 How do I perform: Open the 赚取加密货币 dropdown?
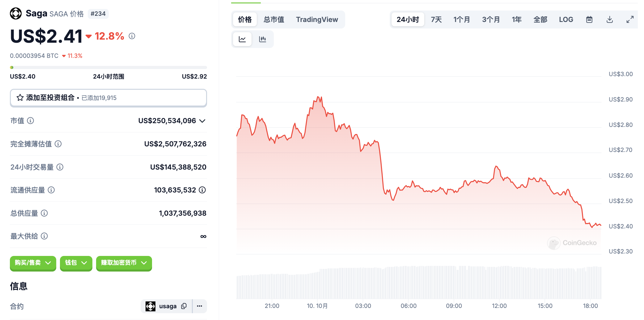coord(124,263)
